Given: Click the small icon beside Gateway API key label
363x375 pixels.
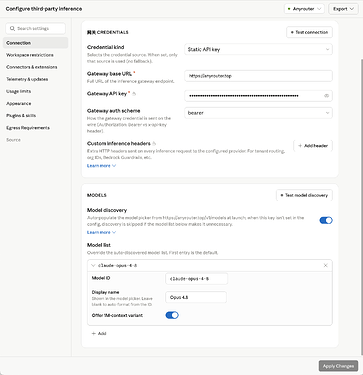Looking at the screenshot, I should (134, 94).
